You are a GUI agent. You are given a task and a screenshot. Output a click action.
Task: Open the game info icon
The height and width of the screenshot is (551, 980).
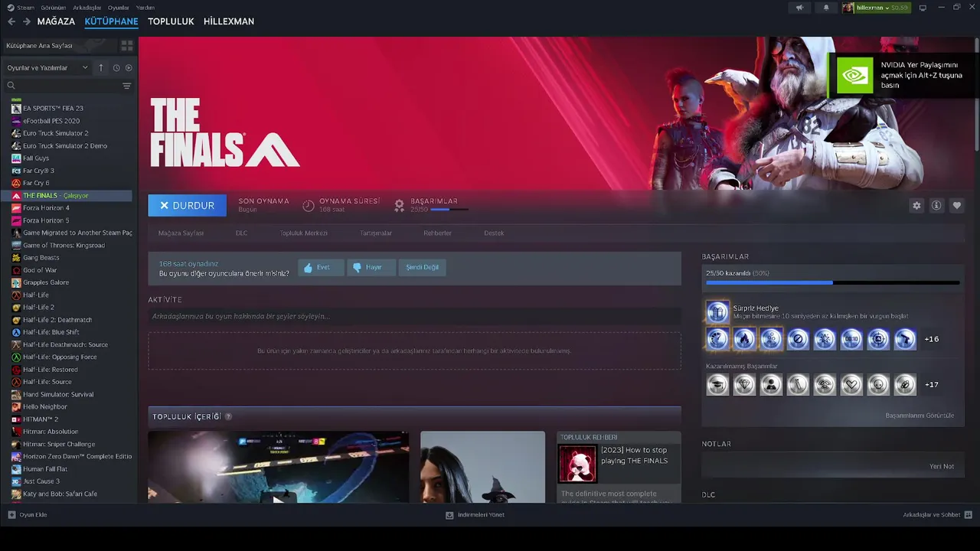936,205
